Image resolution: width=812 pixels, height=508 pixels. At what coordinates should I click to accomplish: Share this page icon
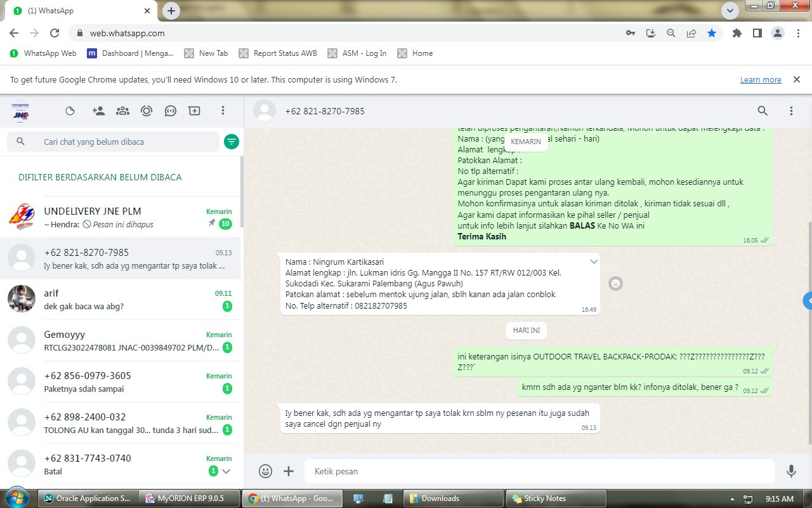(691, 33)
